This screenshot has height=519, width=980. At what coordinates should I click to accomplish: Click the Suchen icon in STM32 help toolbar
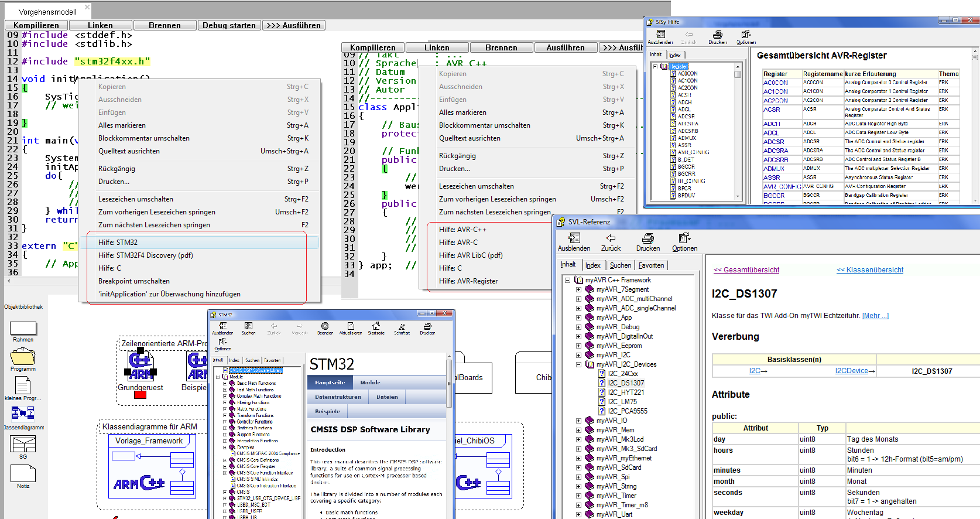[x=248, y=326]
